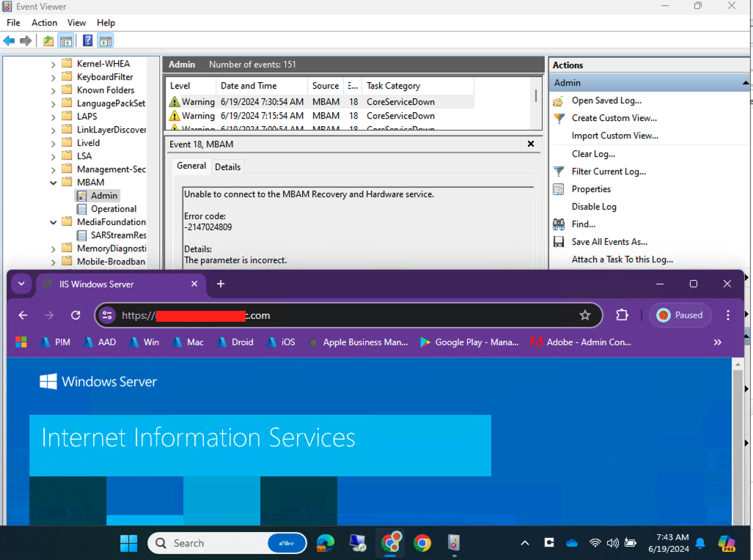
Task: Open the Chrome Extensions puzzle icon
Action: [x=622, y=315]
